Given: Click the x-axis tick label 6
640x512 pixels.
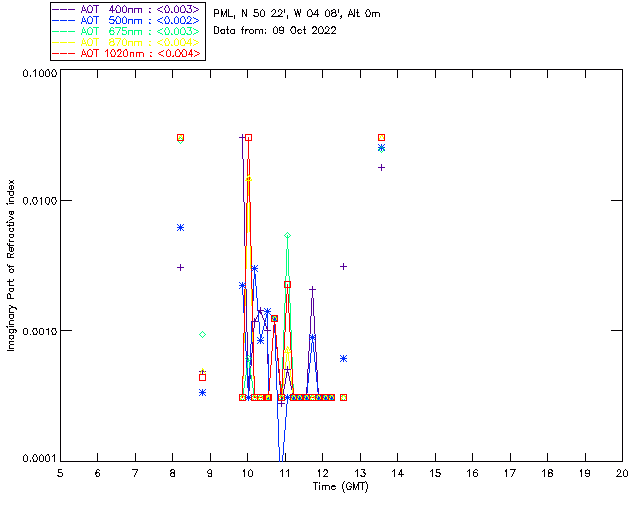Looking at the screenshot, I should click(98, 473).
